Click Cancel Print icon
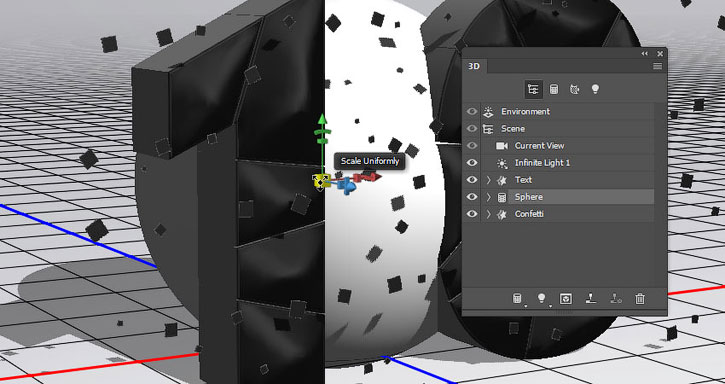The width and height of the screenshot is (725, 384). (615, 298)
